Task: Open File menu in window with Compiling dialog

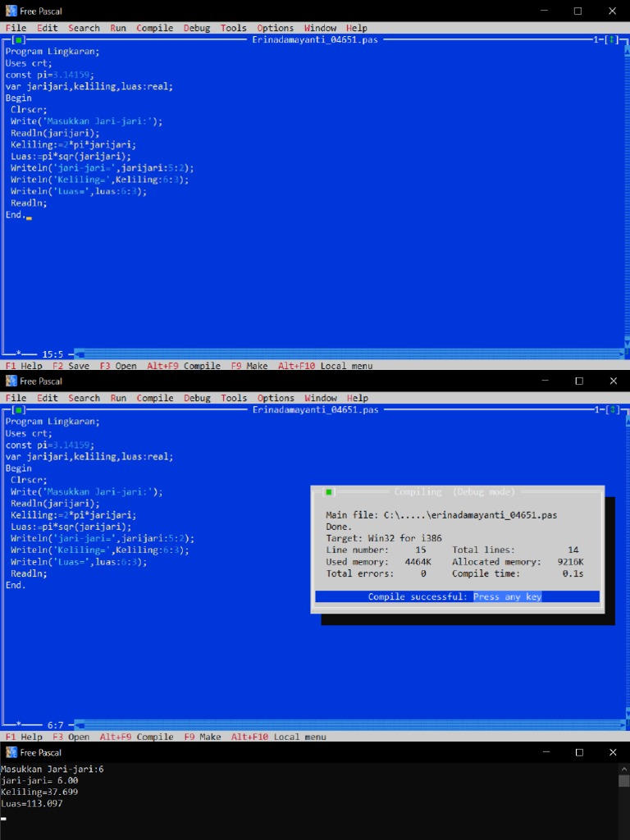Action: (16, 398)
